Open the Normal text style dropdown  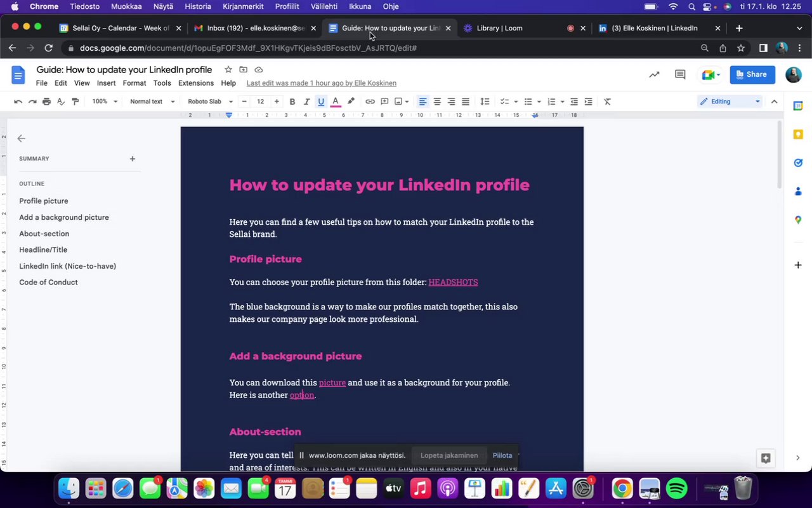152,102
